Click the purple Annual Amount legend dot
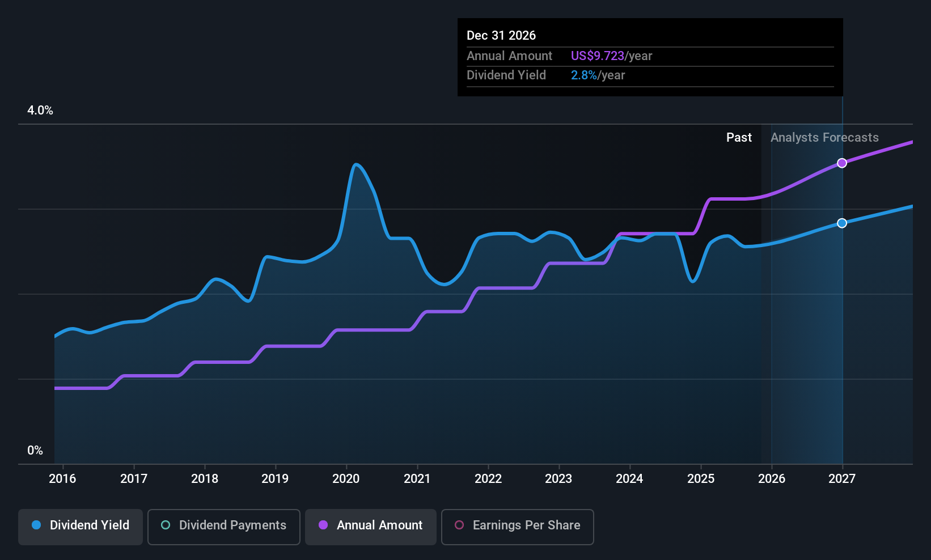 [323, 525]
